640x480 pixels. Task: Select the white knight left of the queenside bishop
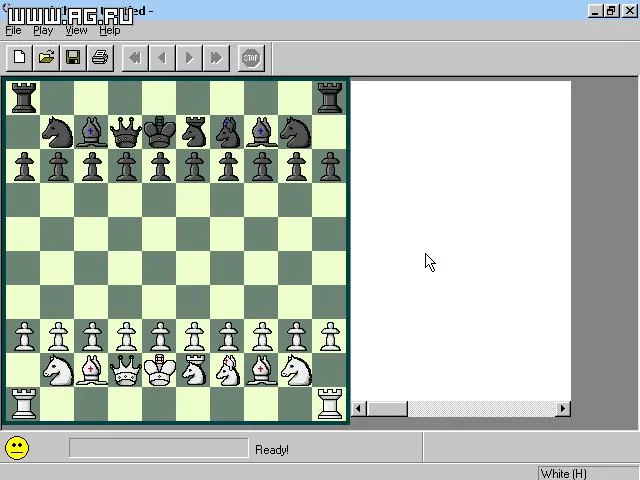click(x=58, y=370)
